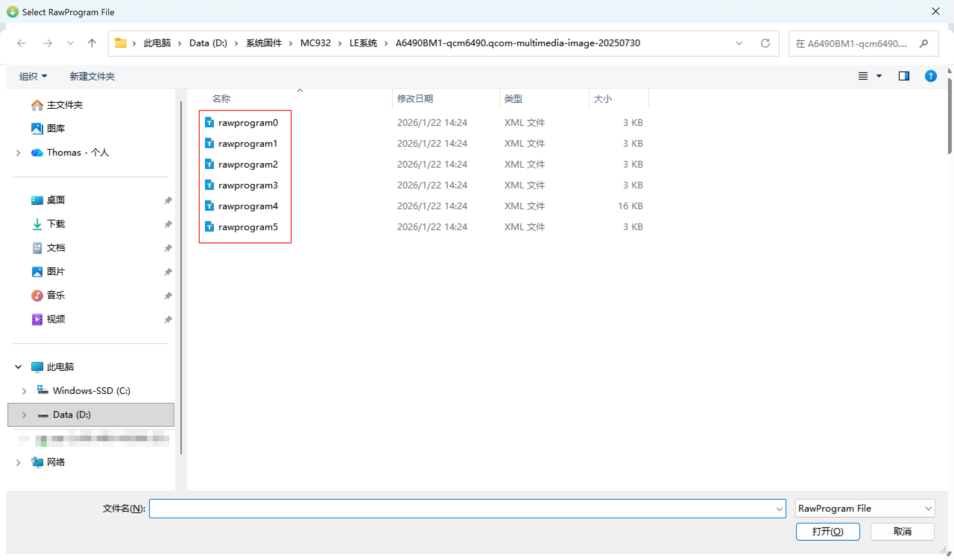Image resolution: width=954 pixels, height=560 pixels.
Task: Click the view layout list icon
Action: (863, 76)
